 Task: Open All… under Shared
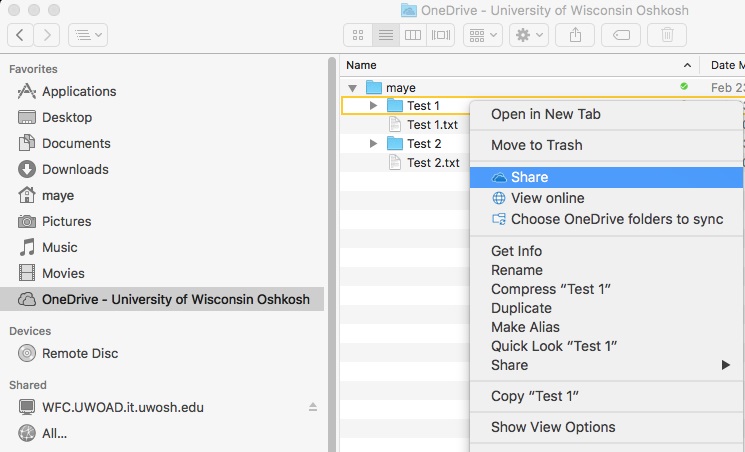(x=42, y=433)
